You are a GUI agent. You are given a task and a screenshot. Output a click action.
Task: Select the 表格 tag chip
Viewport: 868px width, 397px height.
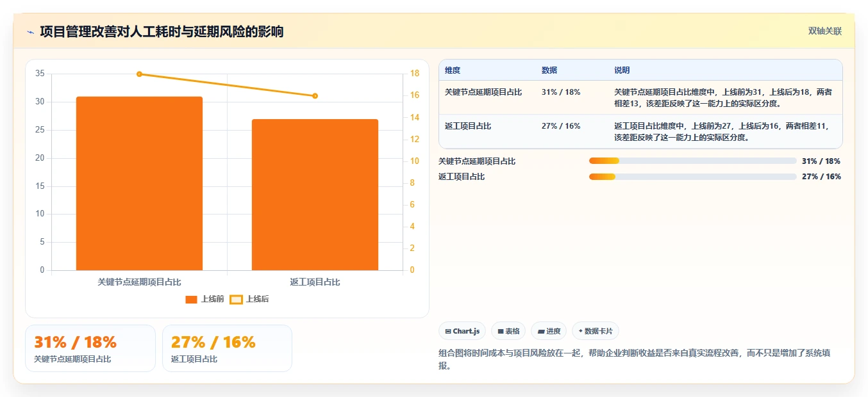click(508, 331)
